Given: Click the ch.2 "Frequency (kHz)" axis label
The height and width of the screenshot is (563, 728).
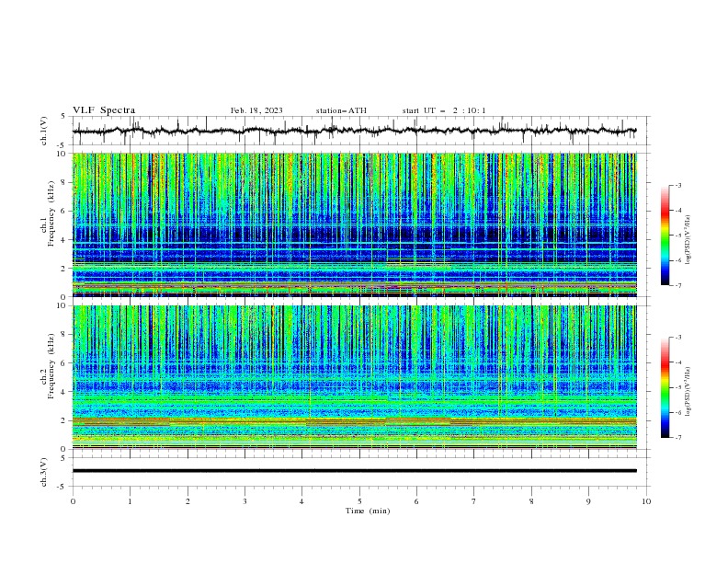Looking at the screenshot, I should tap(51, 366).
